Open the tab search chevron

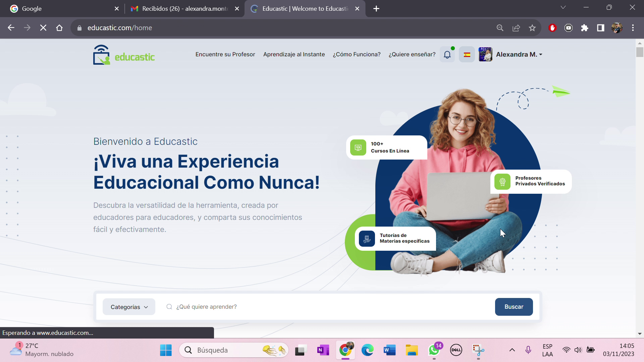point(563,7)
